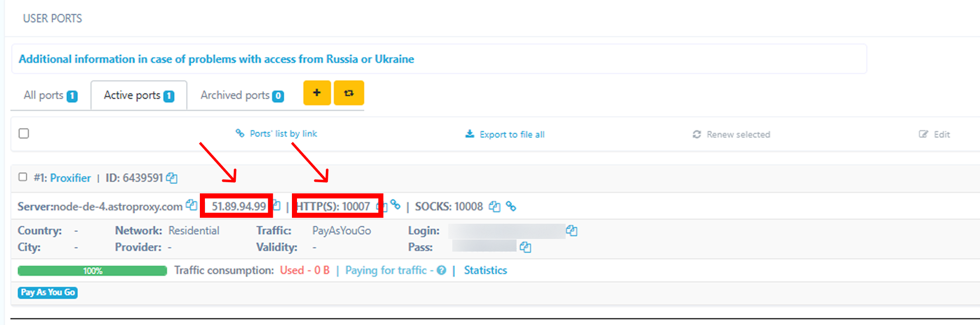The image size is (980, 325).
Task: Open the link icon next to HTTP(S) port
Action: (x=395, y=205)
